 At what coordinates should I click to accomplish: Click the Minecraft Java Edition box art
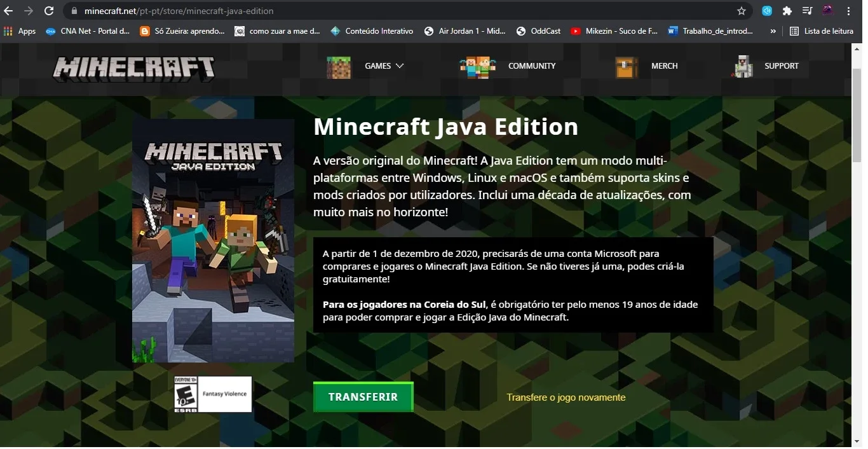tap(214, 240)
